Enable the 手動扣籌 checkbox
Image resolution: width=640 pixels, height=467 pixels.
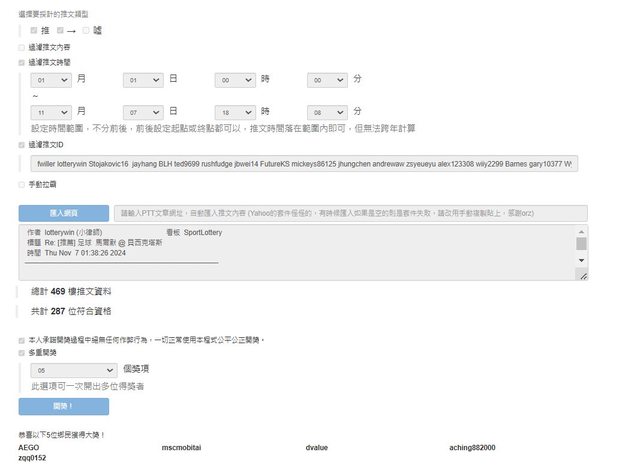click(x=22, y=184)
